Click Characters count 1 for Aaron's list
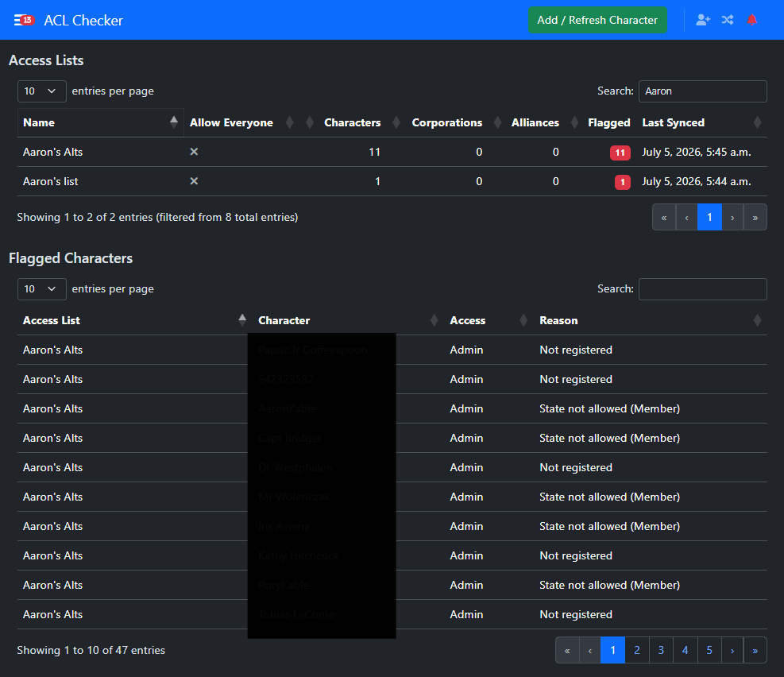The width and height of the screenshot is (784, 677). (377, 181)
